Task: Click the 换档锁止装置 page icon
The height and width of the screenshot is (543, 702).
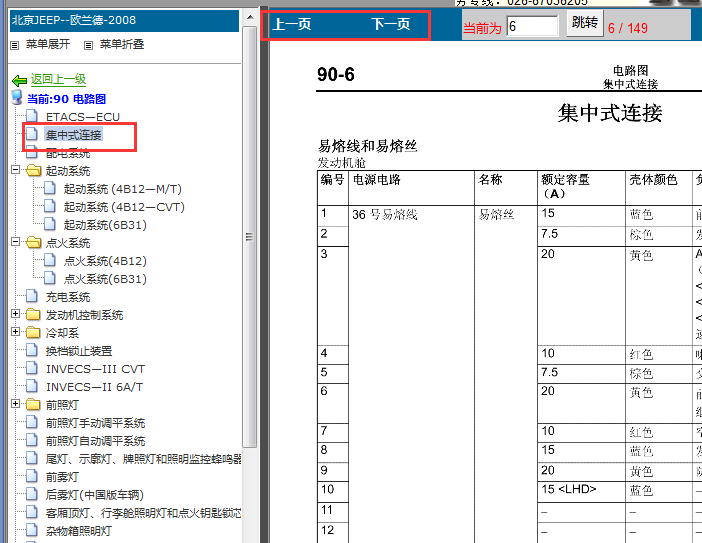Action: point(32,350)
